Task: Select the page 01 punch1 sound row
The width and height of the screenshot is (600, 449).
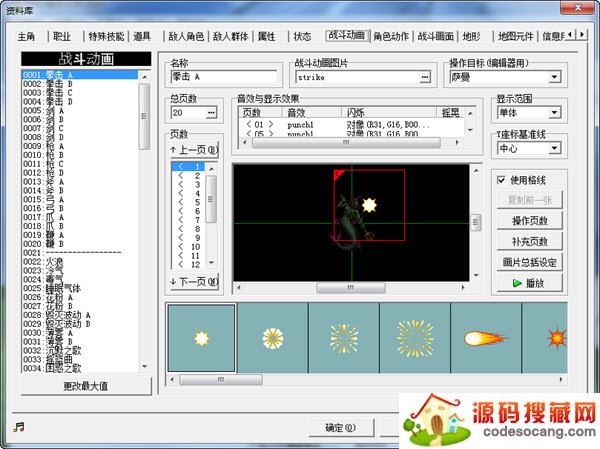Action: [351, 124]
